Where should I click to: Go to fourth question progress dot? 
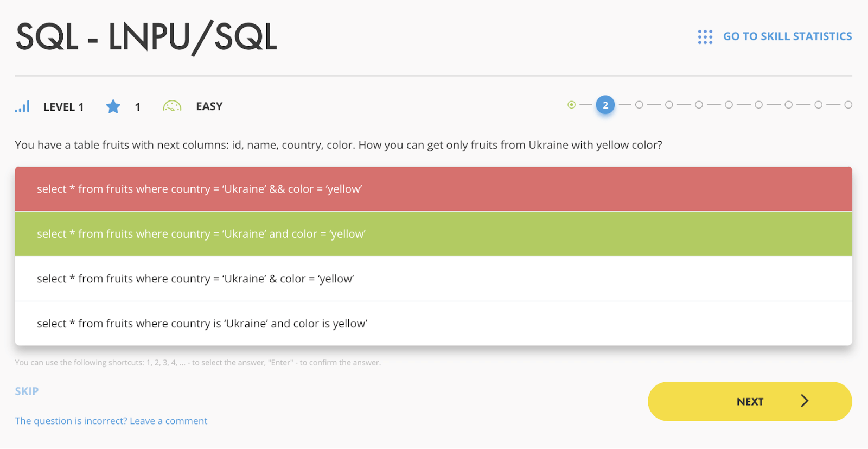click(669, 105)
